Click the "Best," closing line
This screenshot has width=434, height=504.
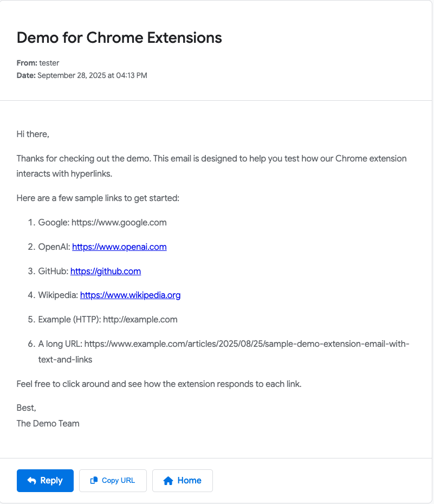click(27, 408)
